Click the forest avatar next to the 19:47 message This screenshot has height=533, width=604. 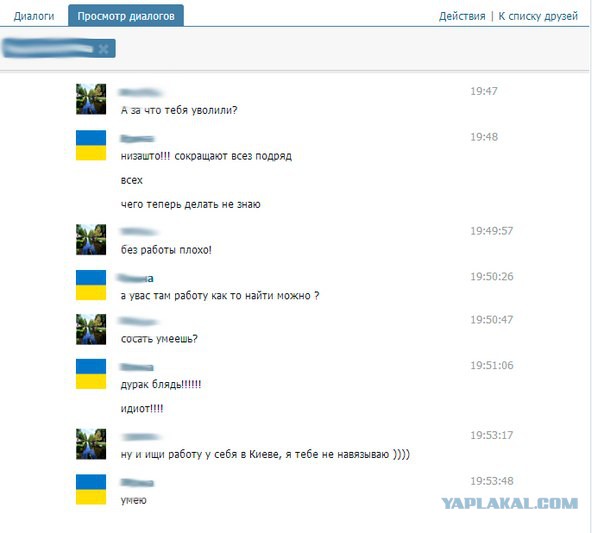click(91, 99)
